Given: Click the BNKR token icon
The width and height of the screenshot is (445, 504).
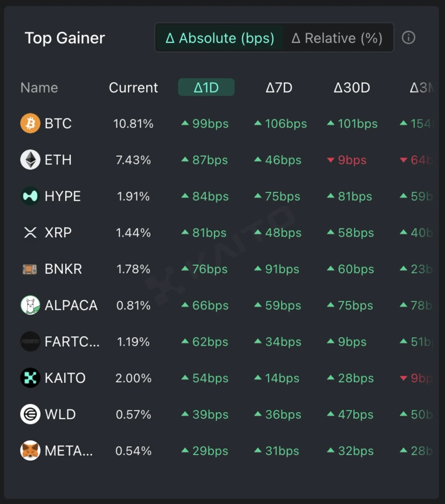Looking at the screenshot, I should coord(31,269).
